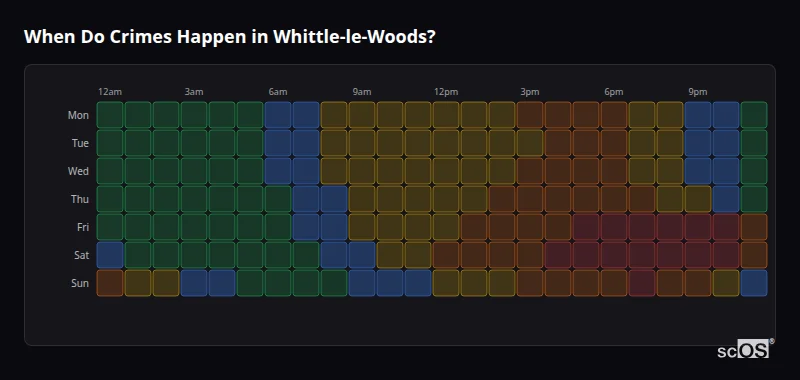The height and width of the screenshot is (380, 800).
Task: Select the blue Saturday 12am cell
Action: click(110, 255)
